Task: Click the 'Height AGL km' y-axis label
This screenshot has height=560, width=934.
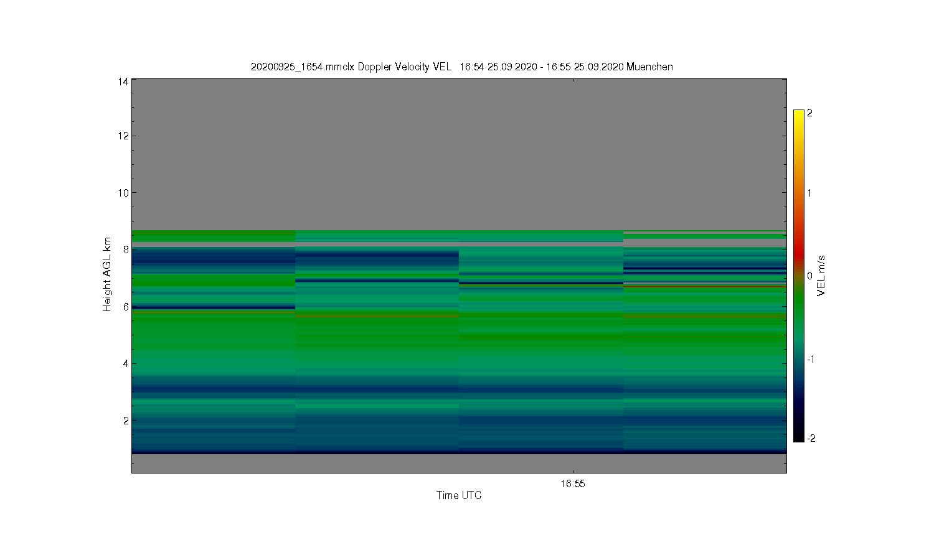Action: (107, 274)
